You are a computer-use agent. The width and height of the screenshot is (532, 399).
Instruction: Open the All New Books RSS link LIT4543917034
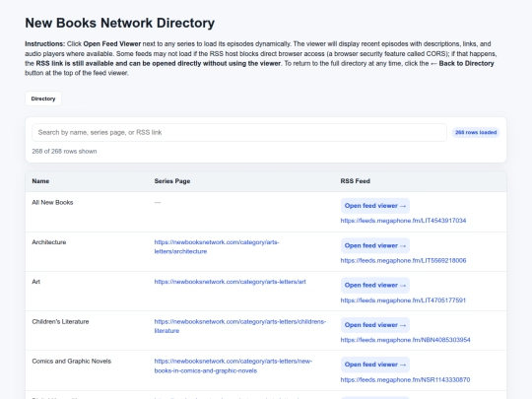[403, 221]
